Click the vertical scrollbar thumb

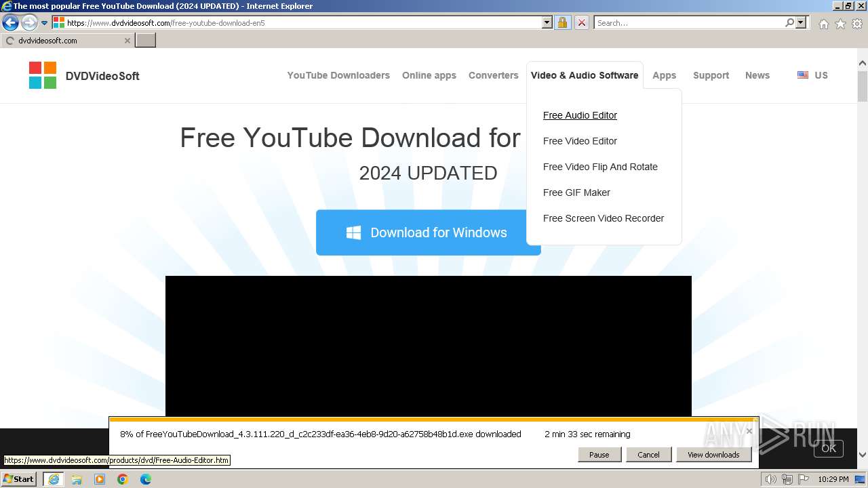(x=863, y=86)
